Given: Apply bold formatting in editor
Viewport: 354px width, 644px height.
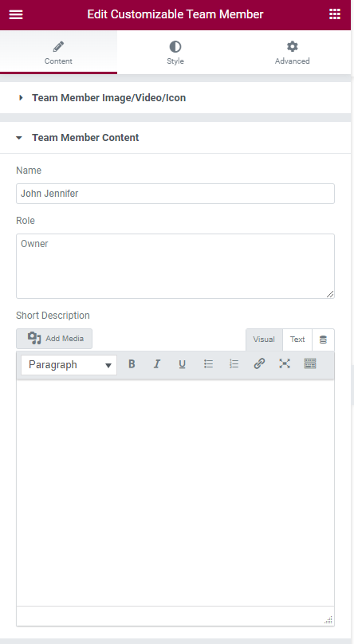Looking at the screenshot, I should 132,364.
